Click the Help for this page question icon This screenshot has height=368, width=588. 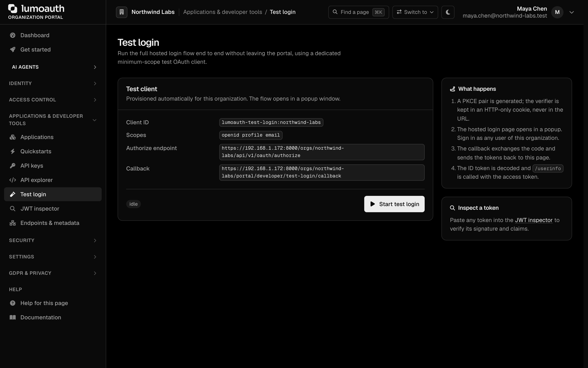[13, 303]
